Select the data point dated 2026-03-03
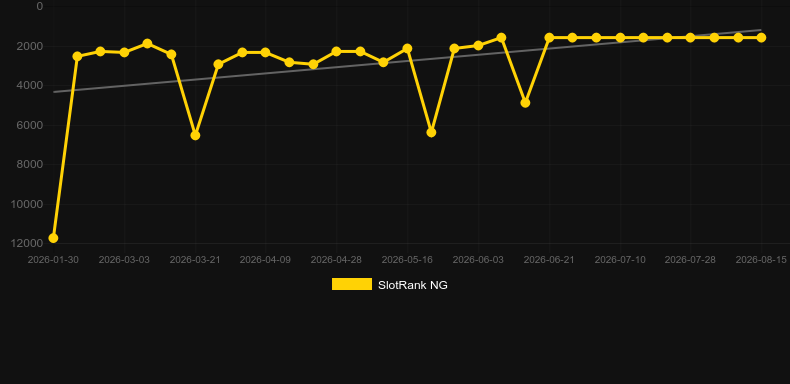 point(124,52)
